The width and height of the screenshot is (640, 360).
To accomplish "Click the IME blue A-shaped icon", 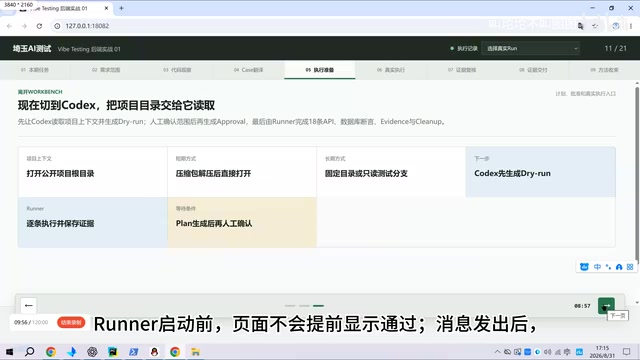I will tap(619, 267).
